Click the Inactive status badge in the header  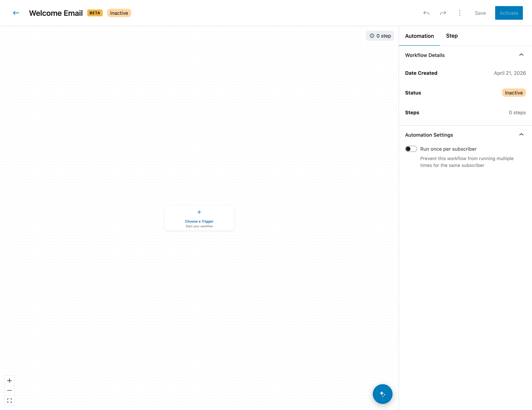tap(119, 13)
